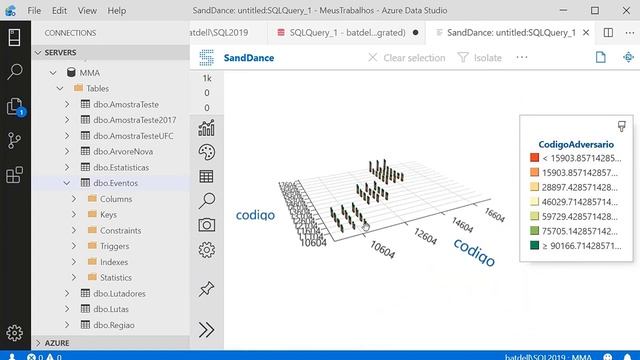Select the orange 15903.857 legend swatch
The width and height of the screenshot is (640, 360).
[x=534, y=172]
